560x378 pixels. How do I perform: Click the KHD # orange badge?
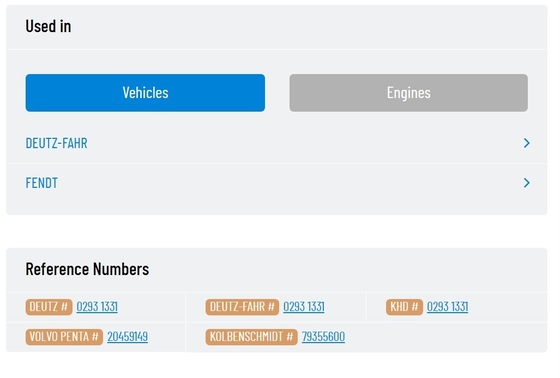coord(404,307)
